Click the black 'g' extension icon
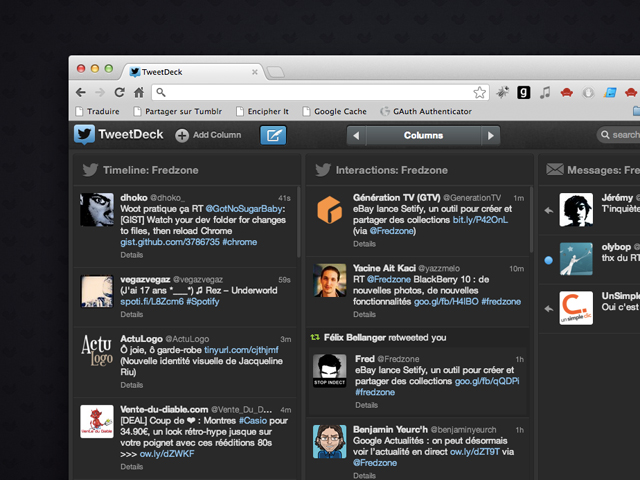Image resolution: width=640 pixels, height=480 pixels. [x=524, y=93]
